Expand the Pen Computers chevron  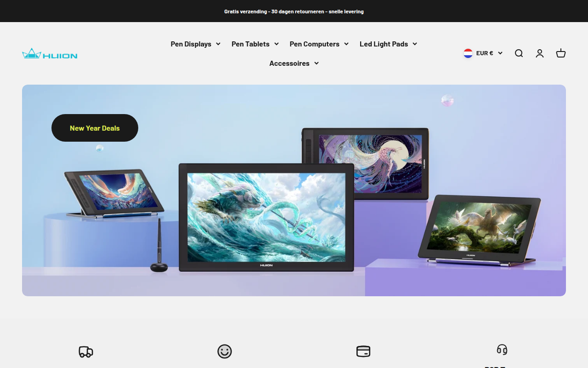pos(346,44)
